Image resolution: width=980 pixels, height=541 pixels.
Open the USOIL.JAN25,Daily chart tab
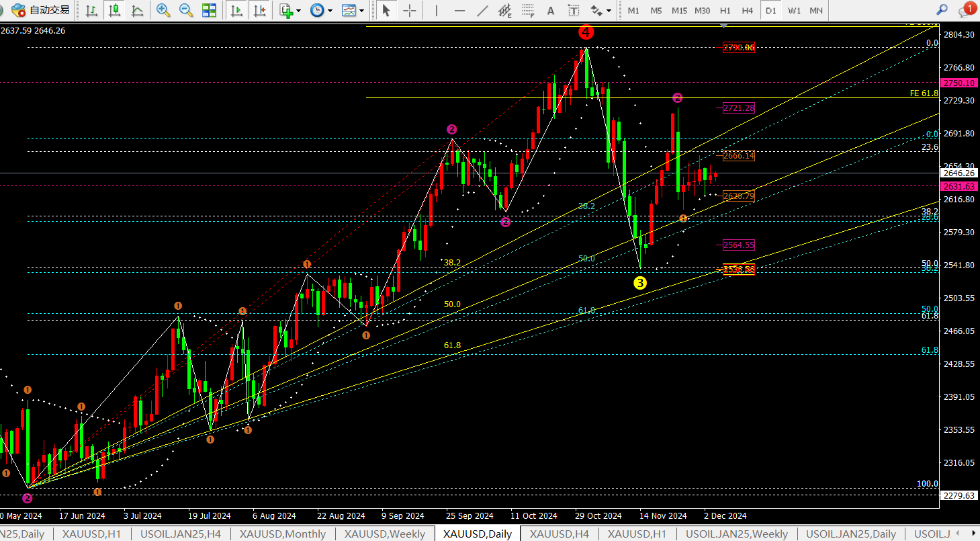coord(851,534)
